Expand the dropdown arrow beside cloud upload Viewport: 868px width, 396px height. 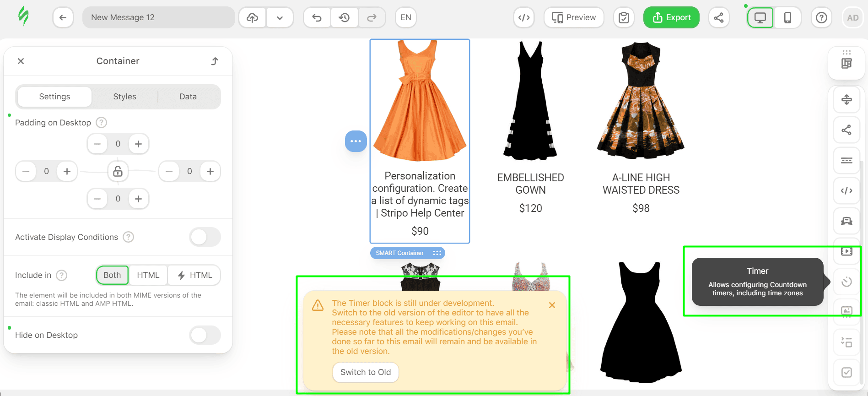[280, 18]
